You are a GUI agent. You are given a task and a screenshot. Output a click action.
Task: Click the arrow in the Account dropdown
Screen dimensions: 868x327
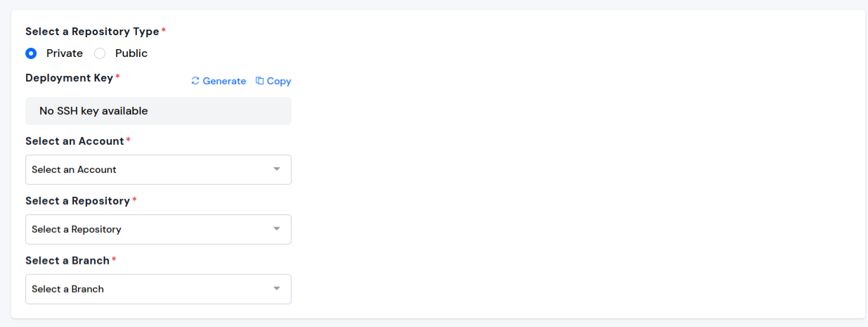pyautogui.click(x=277, y=169)
